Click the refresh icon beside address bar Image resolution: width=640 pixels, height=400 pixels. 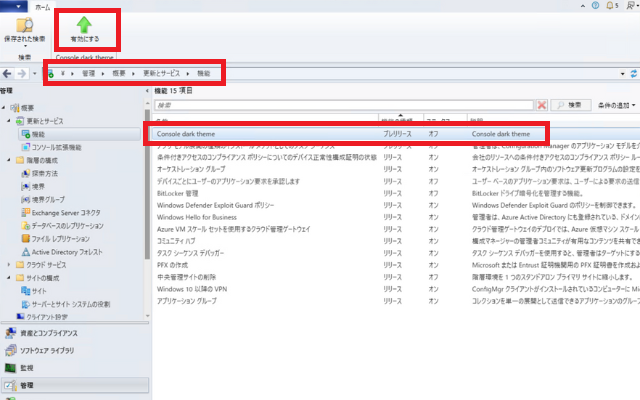click(631, 74)
